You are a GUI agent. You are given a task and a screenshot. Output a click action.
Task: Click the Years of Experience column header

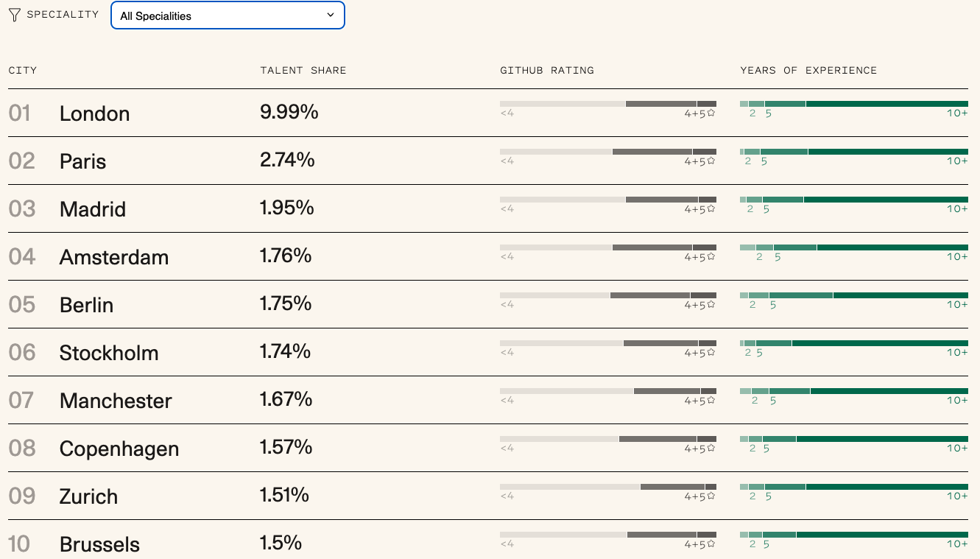808,71
